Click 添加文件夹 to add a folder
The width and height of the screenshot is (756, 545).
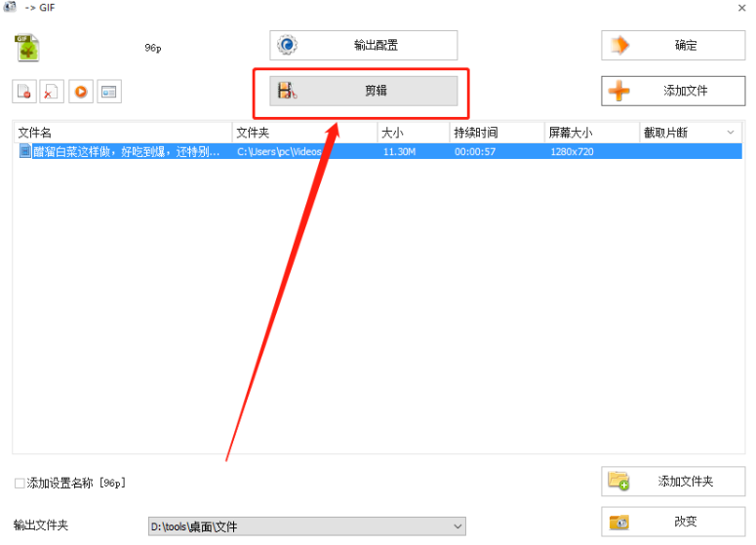673,481
